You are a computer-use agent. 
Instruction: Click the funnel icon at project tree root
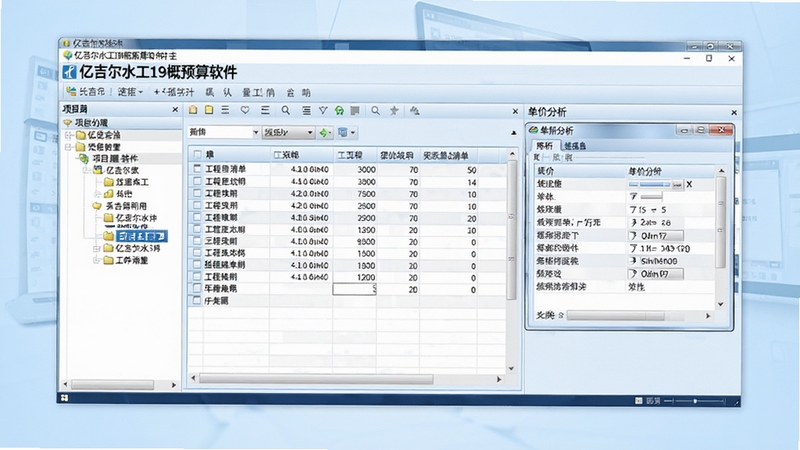click(68, 123)
